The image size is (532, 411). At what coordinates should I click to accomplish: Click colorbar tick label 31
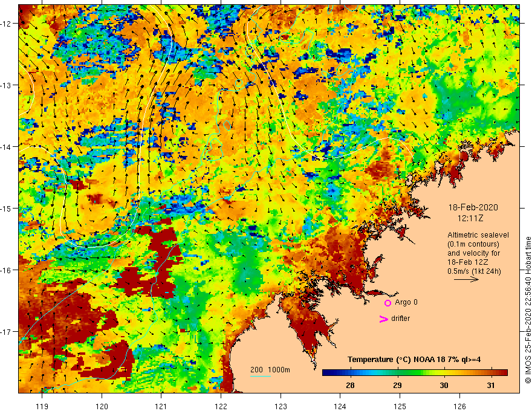click(491, 385)
